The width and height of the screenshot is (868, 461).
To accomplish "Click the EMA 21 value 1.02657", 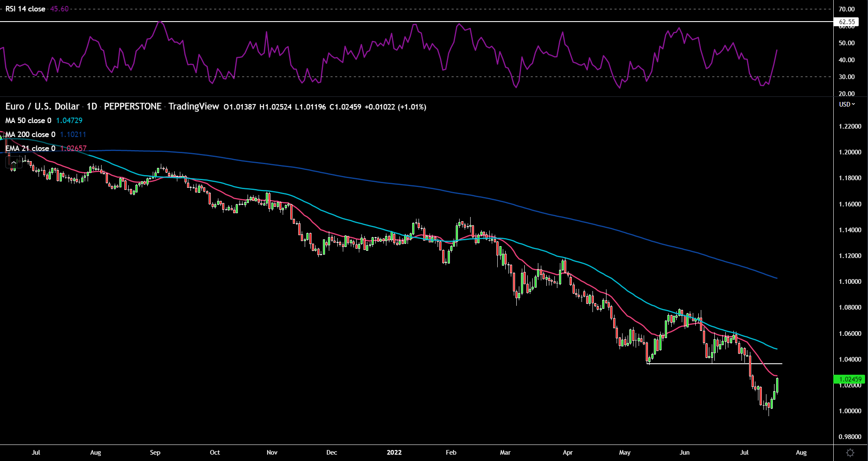I will pos(73,148).
